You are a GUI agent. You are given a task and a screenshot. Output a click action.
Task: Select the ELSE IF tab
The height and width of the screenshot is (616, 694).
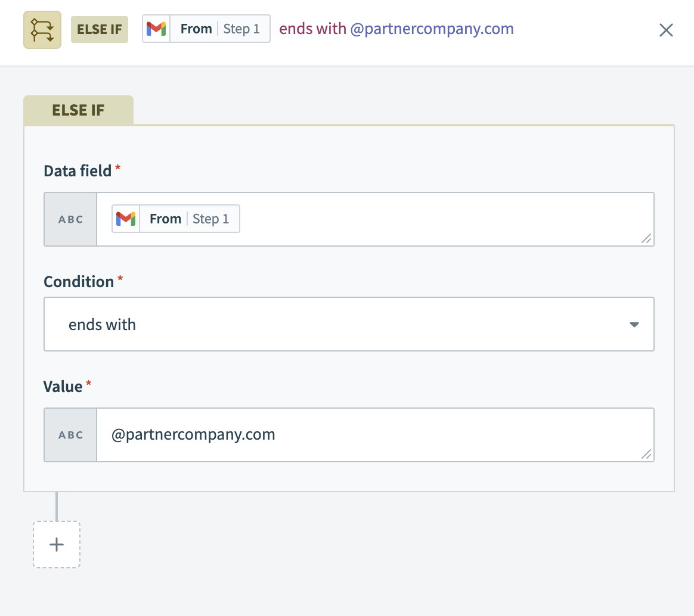[x=78, y=110]
